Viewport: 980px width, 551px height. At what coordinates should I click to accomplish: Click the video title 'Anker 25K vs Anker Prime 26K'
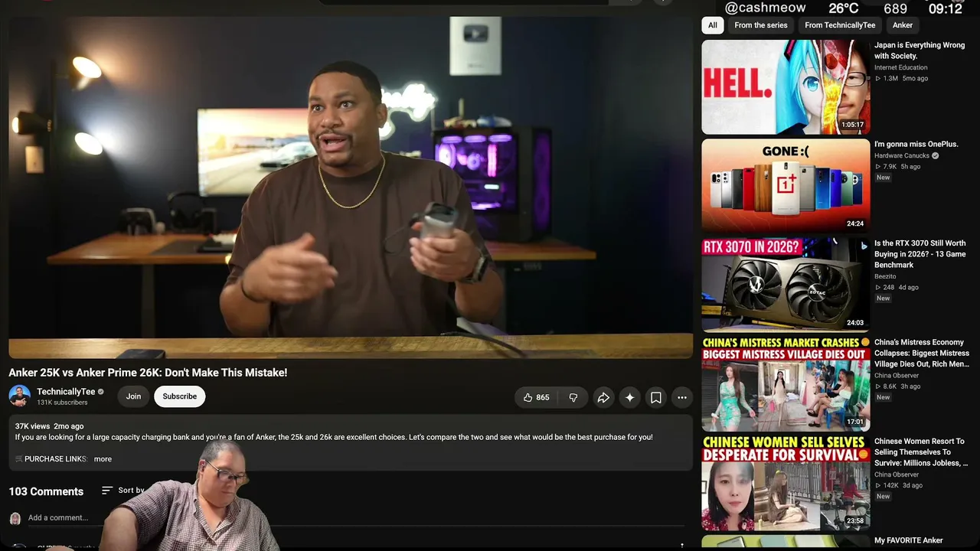pos(148,373)
